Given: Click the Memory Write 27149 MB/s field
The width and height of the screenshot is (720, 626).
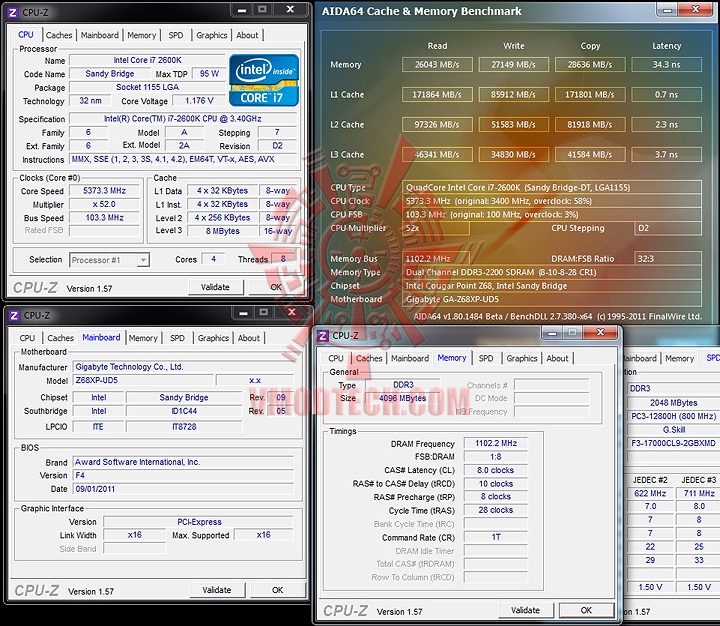Looking at the screenshot, I should pos(513,65).
